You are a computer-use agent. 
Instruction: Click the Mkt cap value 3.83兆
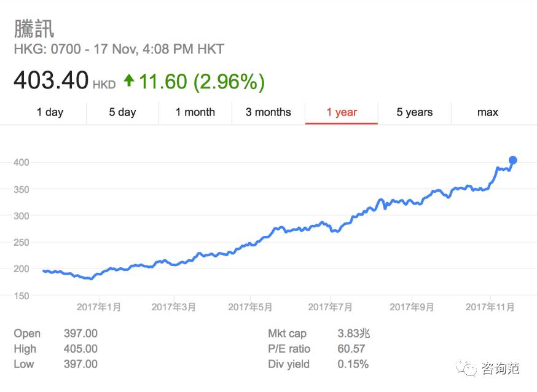tap(354, 334)
